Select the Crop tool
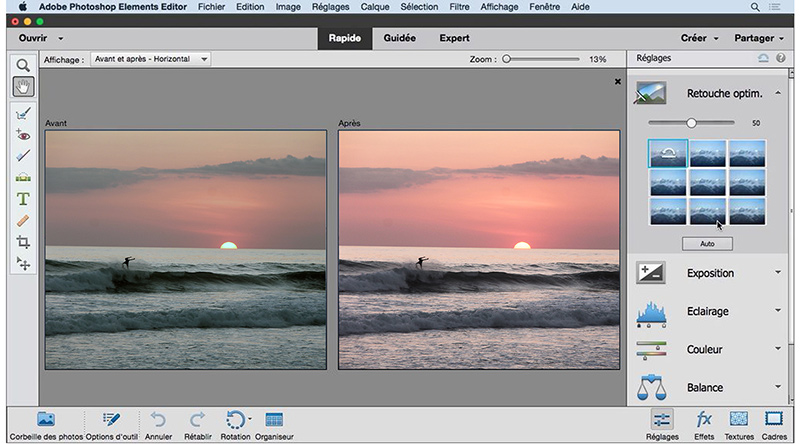Screen dimensions: 800x444 22,242
